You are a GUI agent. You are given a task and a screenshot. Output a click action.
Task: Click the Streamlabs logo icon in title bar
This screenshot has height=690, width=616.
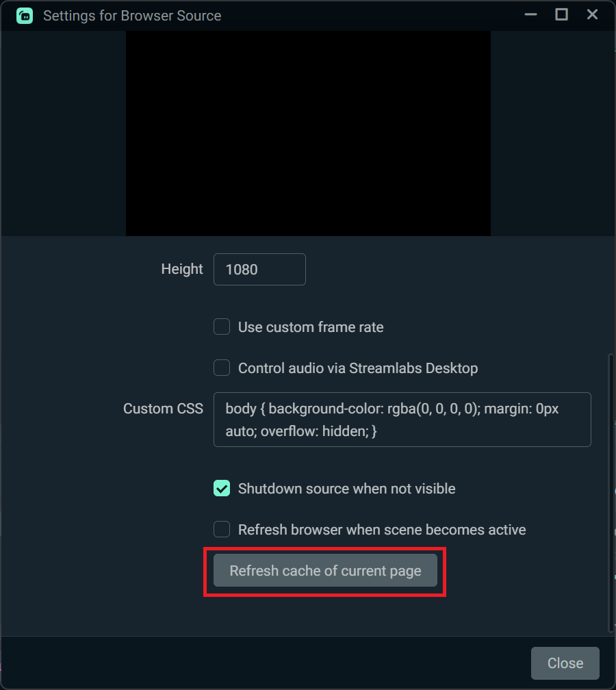point(25,16)
